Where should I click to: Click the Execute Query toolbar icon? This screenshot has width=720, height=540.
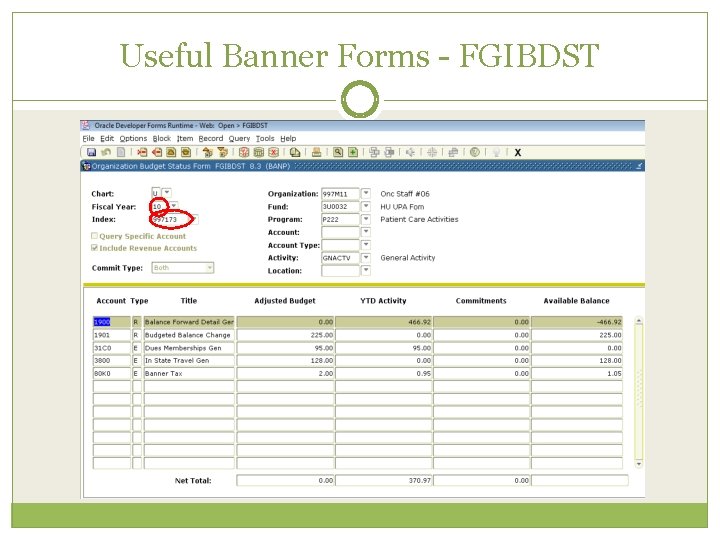click(x=259, y=152)
